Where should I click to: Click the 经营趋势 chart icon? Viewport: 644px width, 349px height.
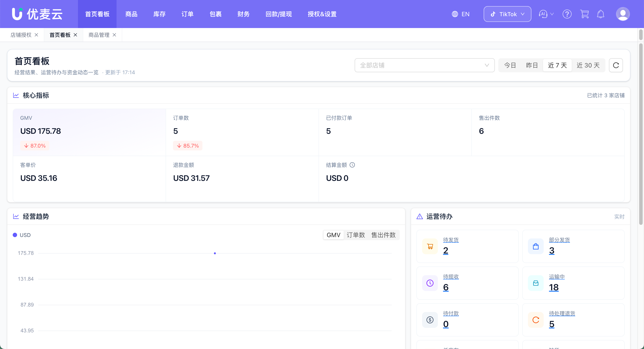tap(16, 216)
